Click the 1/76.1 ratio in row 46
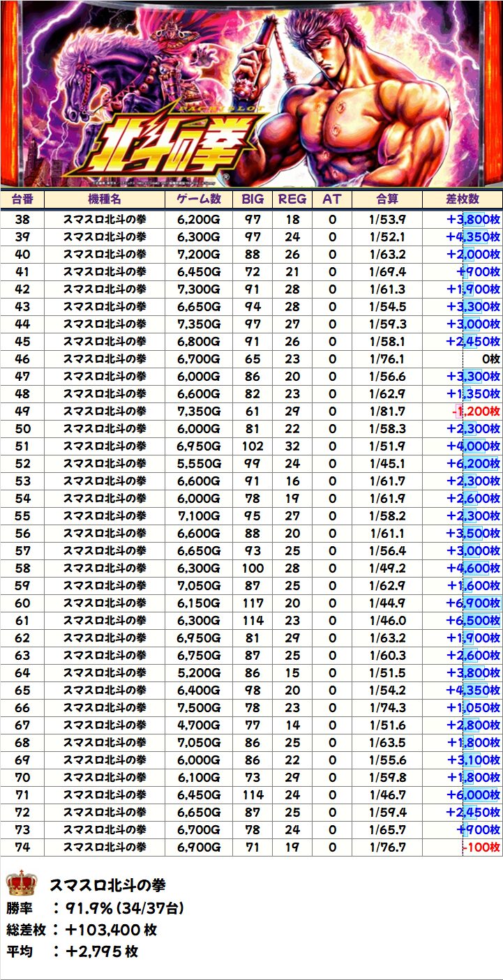Viewport: 503px width, 980px height. [387, 359]
